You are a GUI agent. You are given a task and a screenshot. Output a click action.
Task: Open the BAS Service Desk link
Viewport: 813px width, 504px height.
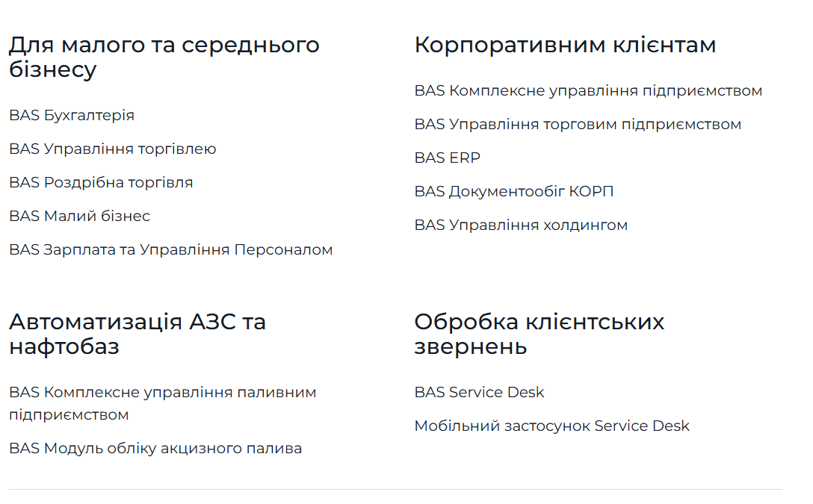click(x=480, y=392)
